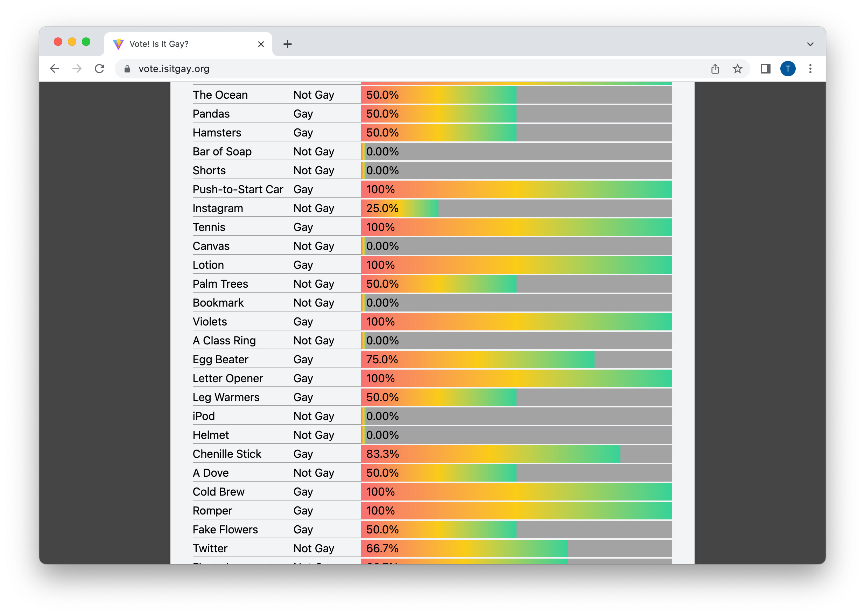This screenshot has height=616, width=865.
Task: Click 'Gay' verdict for Cold Brew
Action: point(303,492)
